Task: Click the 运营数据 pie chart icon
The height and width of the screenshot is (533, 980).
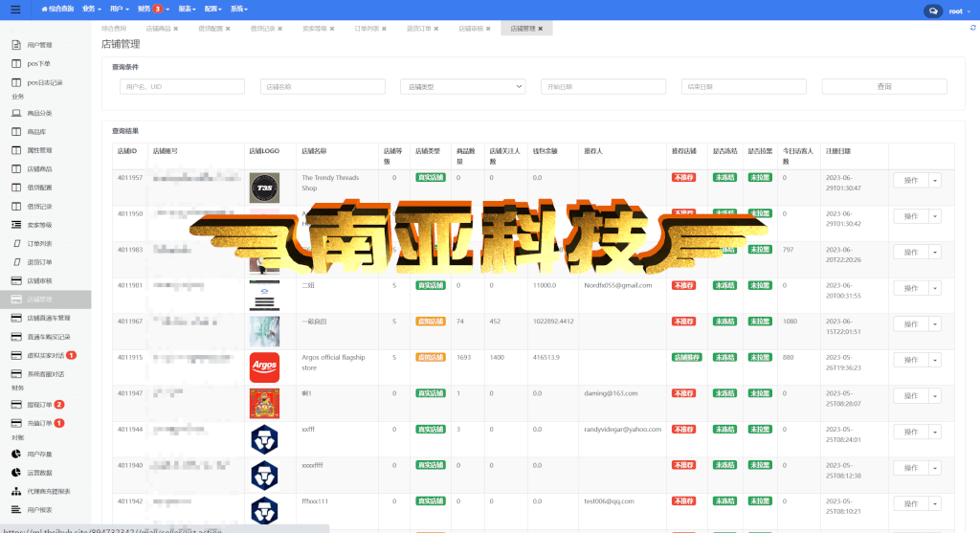Action: tap(16, 473)
